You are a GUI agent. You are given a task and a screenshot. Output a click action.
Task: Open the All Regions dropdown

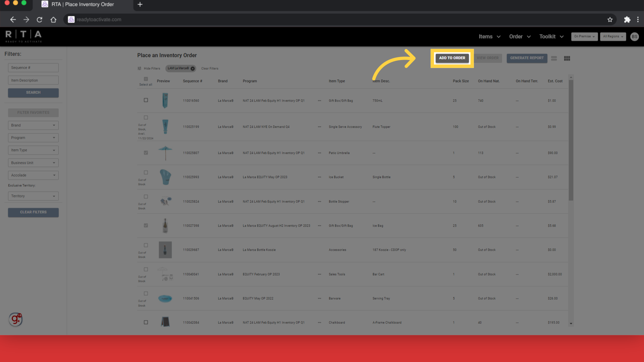(613, 37)
